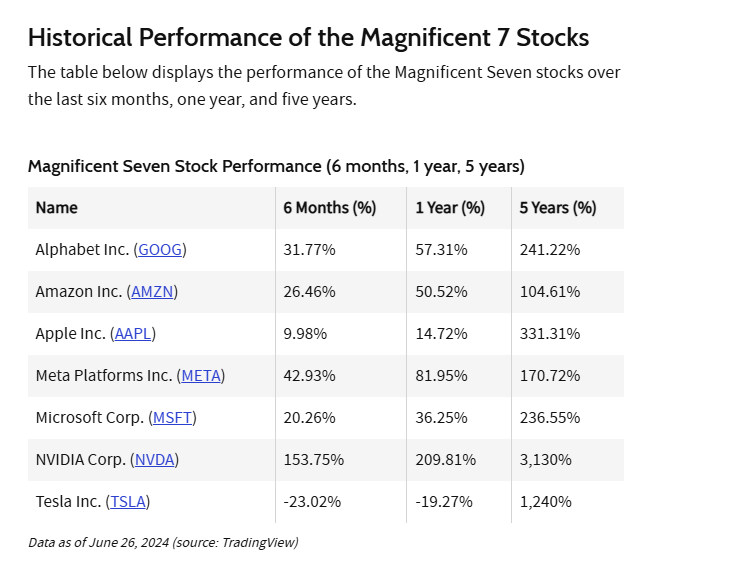
Task: Select Alphabet's 31.77% six-month cell
Action: pos(309,250)
